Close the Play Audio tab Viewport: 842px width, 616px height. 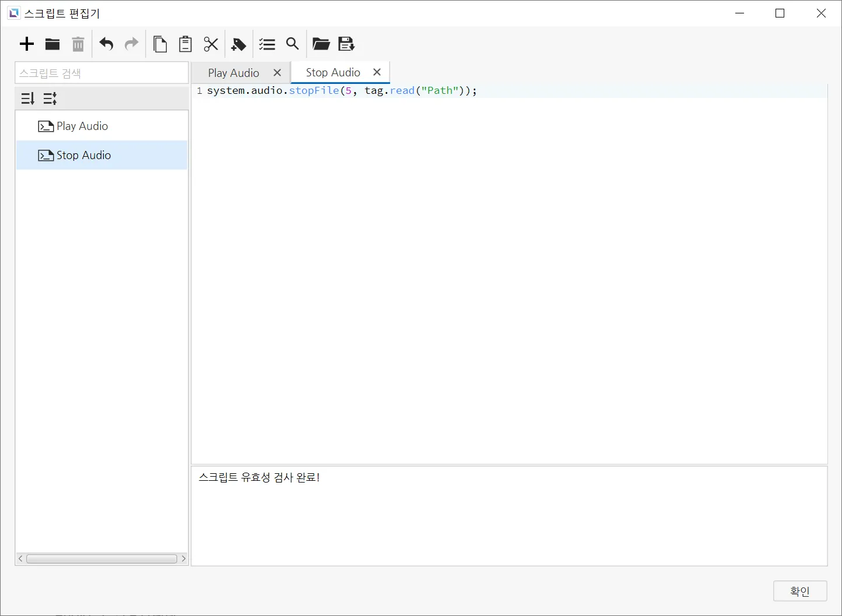click(277, 73)
